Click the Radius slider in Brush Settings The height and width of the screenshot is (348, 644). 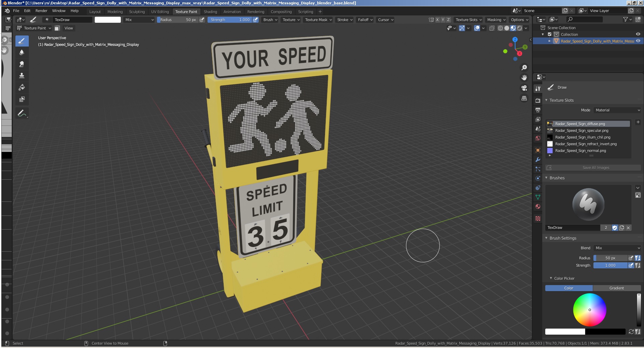tap(610, 258)
